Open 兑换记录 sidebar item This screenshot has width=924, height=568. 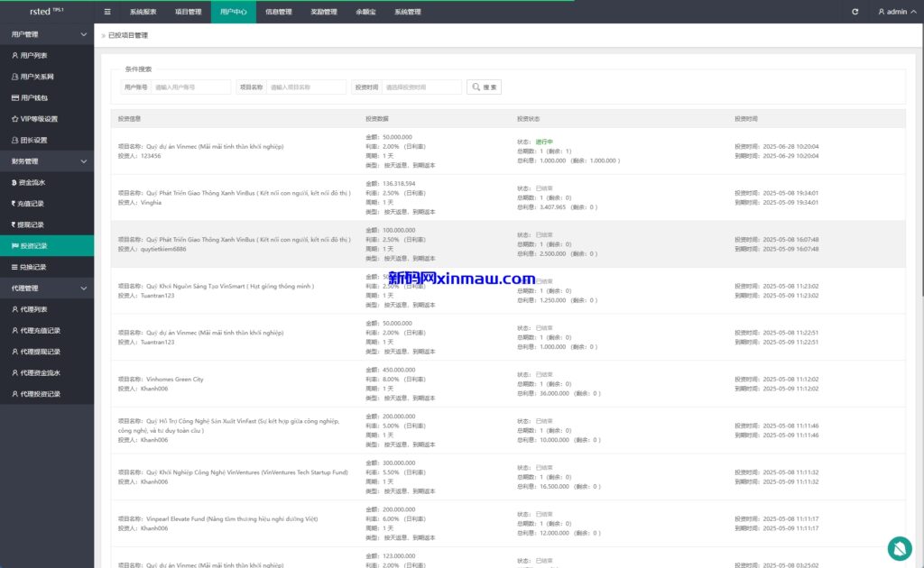pyautogui.click(x=32, y=267)
